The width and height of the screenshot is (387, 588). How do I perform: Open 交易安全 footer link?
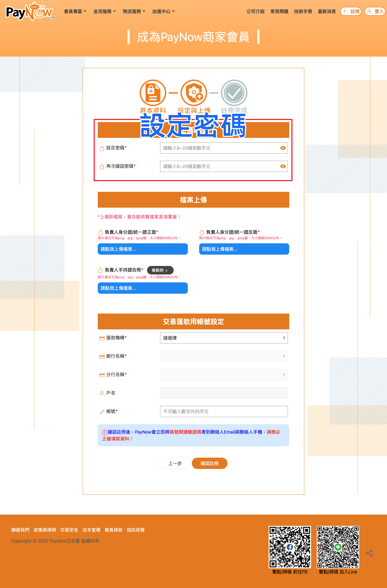click(69, 530)
